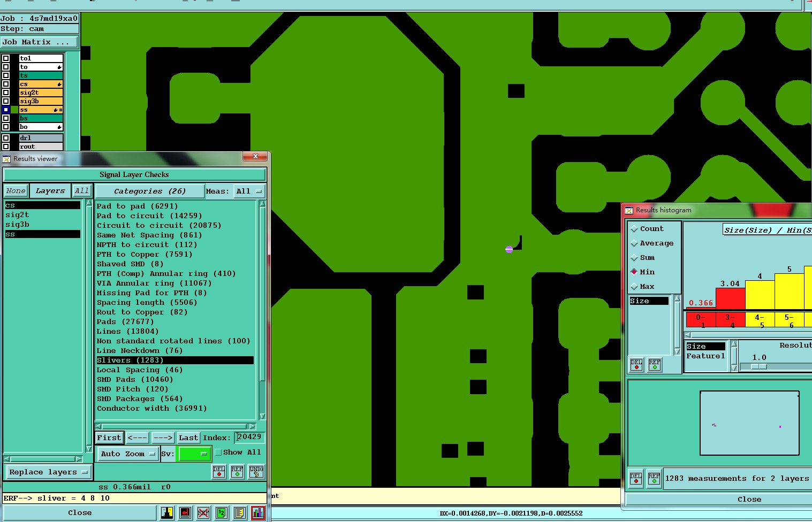The height and width of the screenshot is (522, 812).
Task: Select Feature1 in histogram attribute list
Action: click(705, 356)
